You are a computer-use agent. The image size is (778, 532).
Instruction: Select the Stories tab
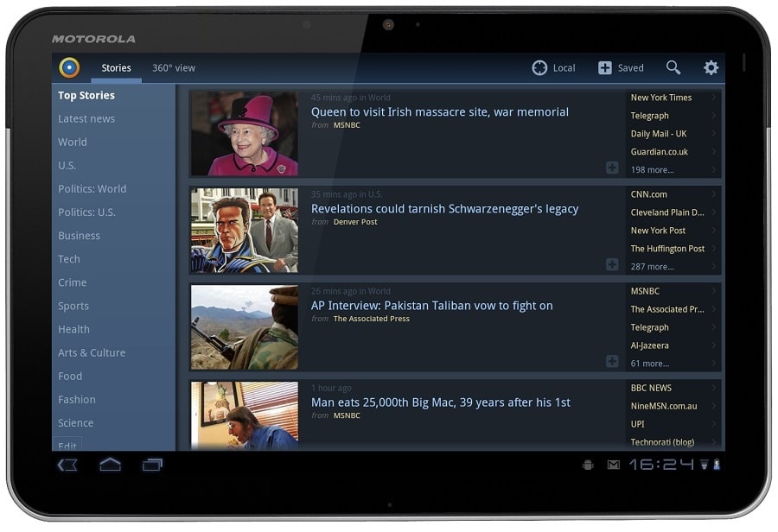116,68
